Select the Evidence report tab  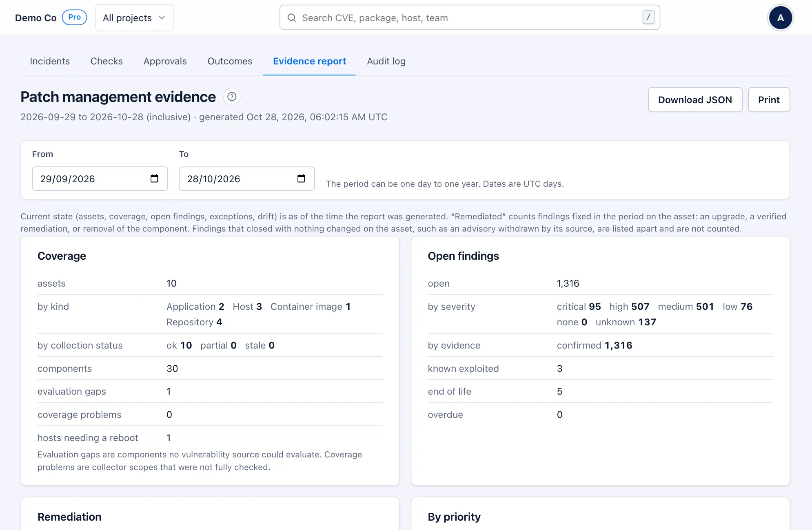[309, 61]
